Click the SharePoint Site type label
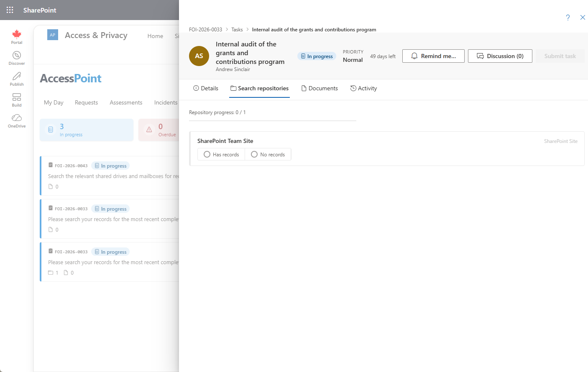This screenshot has width=588, height=372. [561, 141]
